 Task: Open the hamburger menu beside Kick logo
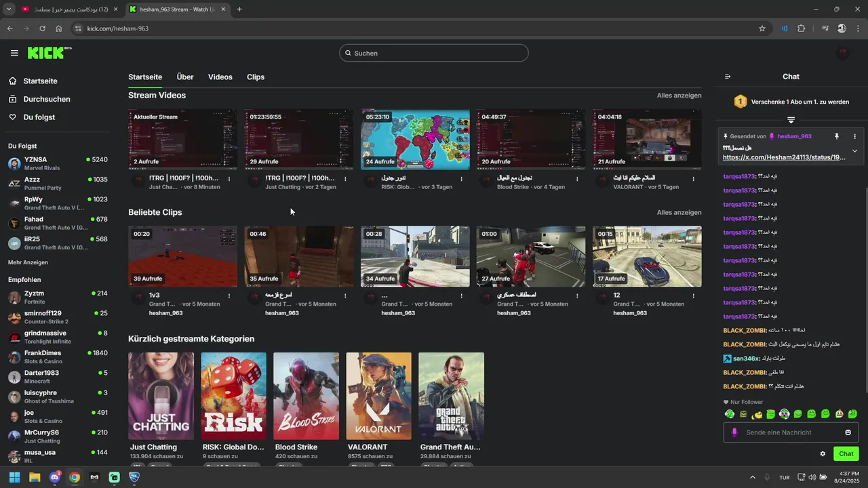tap(14, 53)
